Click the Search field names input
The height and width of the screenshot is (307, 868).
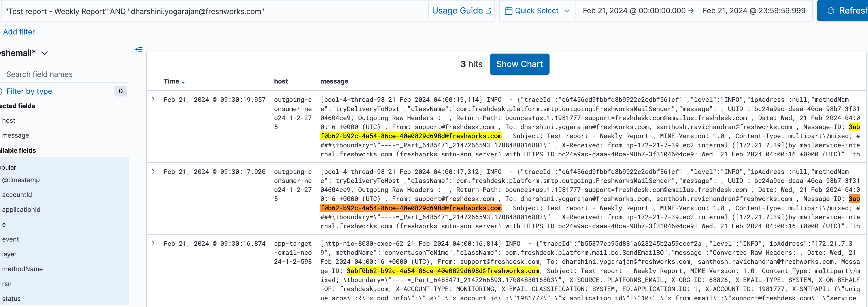click(x=64, y=74)
